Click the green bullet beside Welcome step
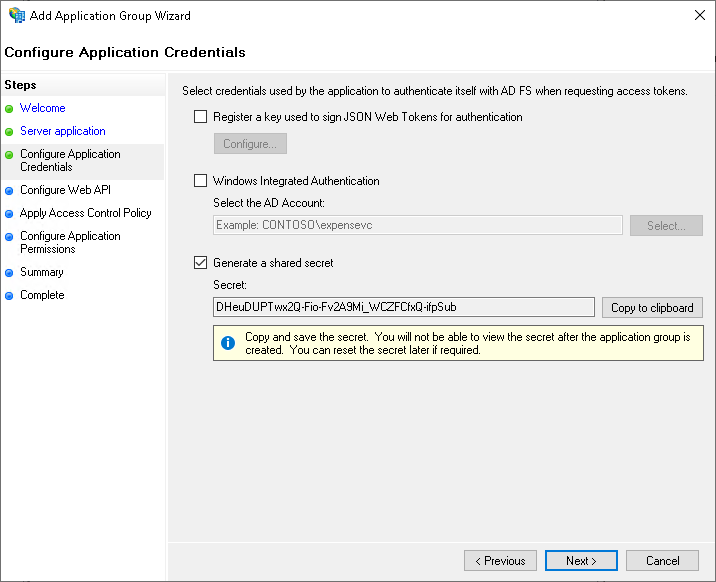Screen dimensions: 716x582 click(x=10, y=108)
